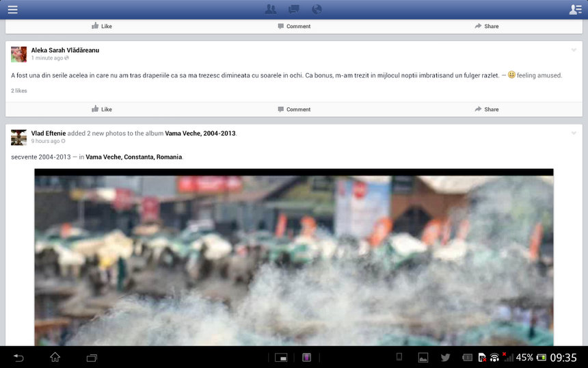Viewport: 588px width, 368px height.
Task: Open the hamburger navigation menu
Action: click(12, 10)
